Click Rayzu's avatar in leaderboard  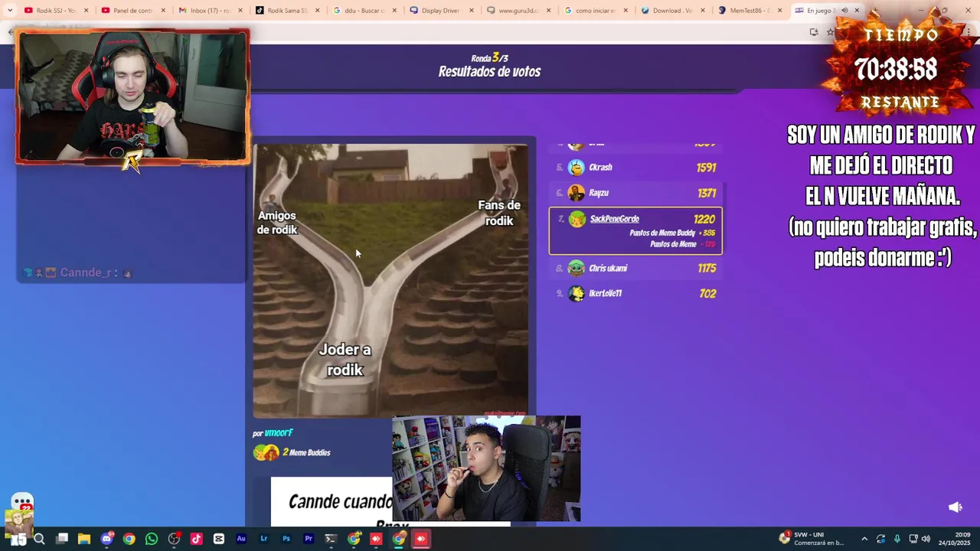click(x=576, y=193)
